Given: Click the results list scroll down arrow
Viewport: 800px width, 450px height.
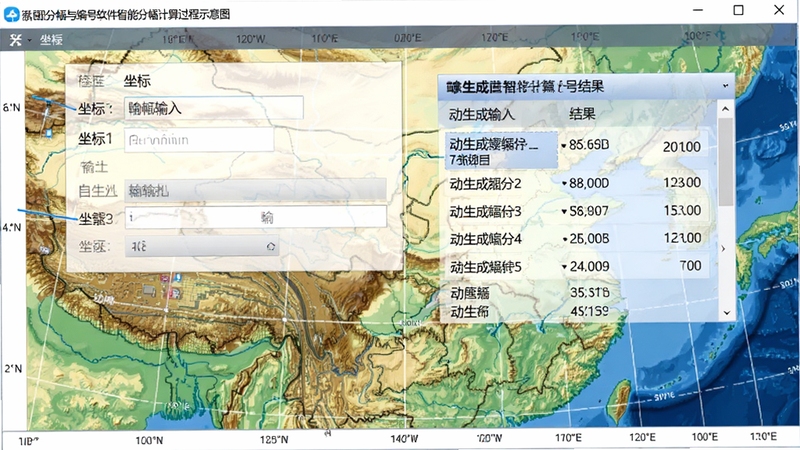Looking at the screenshot, I should [727, 313].
